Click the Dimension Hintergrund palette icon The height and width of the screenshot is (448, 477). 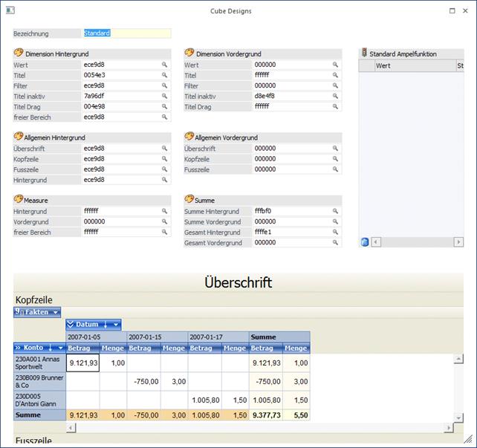tap(19, 53)
